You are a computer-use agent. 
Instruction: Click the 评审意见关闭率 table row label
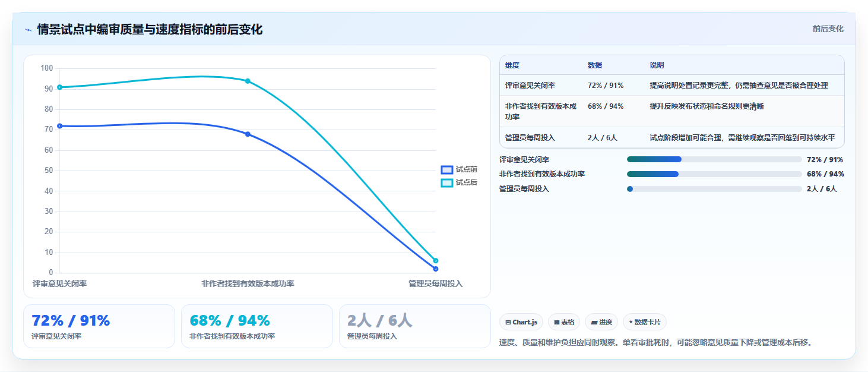(x=530, y=86)
